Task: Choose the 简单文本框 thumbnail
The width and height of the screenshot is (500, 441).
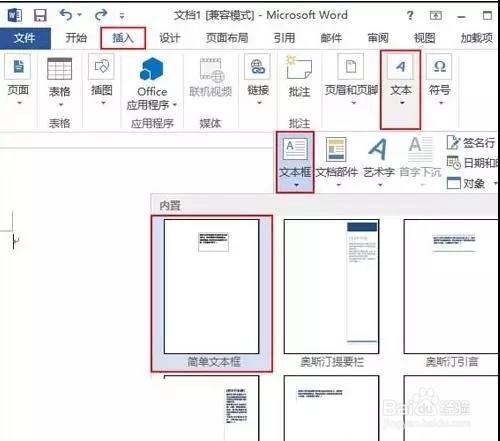Action: tap(212, 293)
